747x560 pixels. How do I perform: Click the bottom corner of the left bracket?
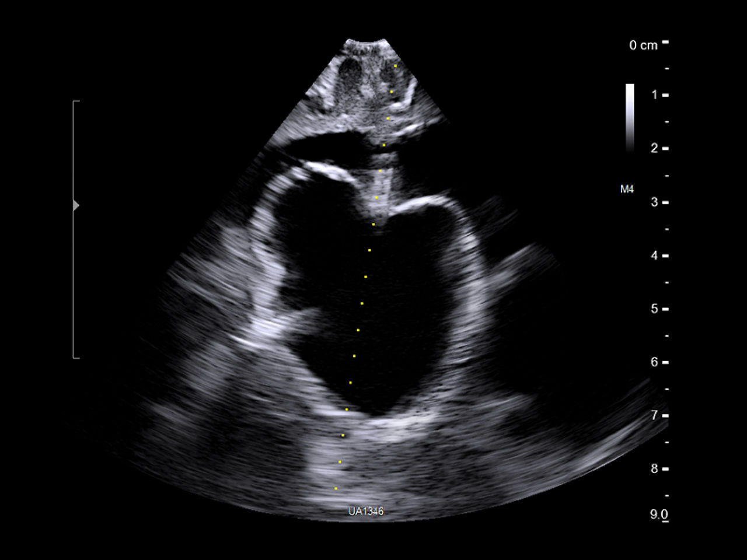tap(74, 357)
